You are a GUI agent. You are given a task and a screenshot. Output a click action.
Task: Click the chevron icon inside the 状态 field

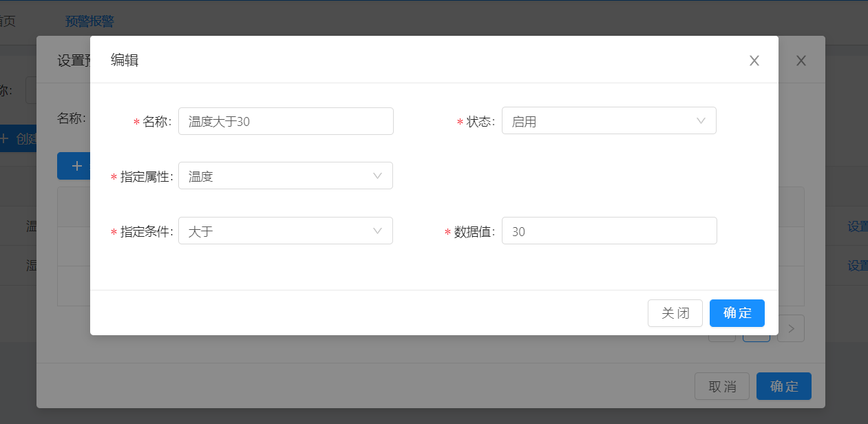[x=700, y=120]
